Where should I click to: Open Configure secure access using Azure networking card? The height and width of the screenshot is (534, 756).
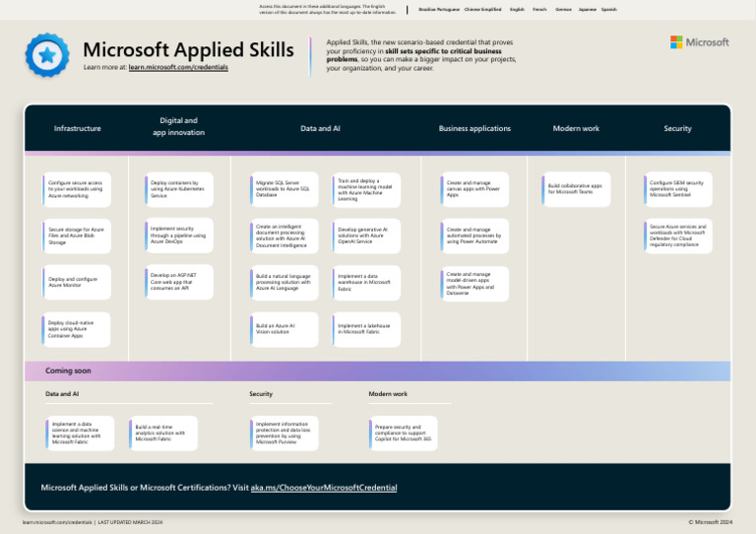(x=77, y=189)
